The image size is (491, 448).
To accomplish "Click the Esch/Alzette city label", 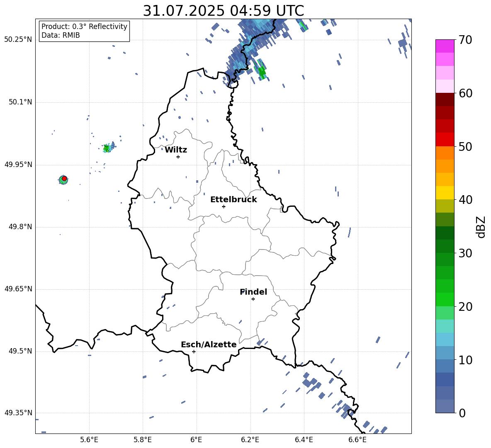I will (x=209, y=344).
